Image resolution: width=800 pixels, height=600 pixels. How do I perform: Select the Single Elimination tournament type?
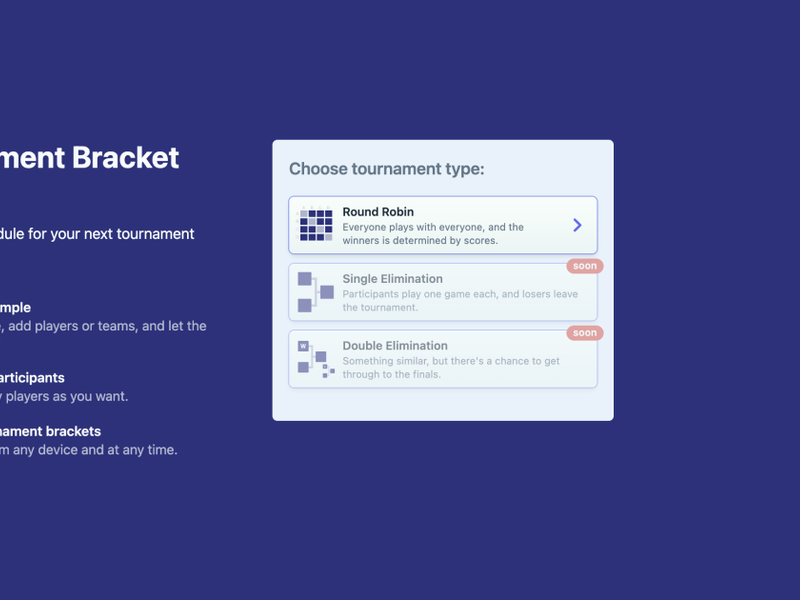tap(443, 291)
